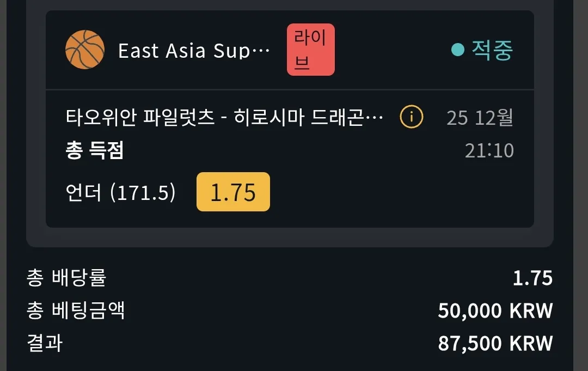The width and height of the screenshot is (588, 371).
Task: Select the 총 배당률 row label
Action: (66, 278)
